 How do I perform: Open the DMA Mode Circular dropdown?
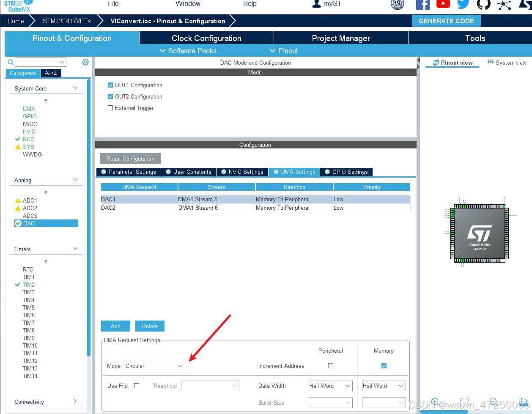155,366
